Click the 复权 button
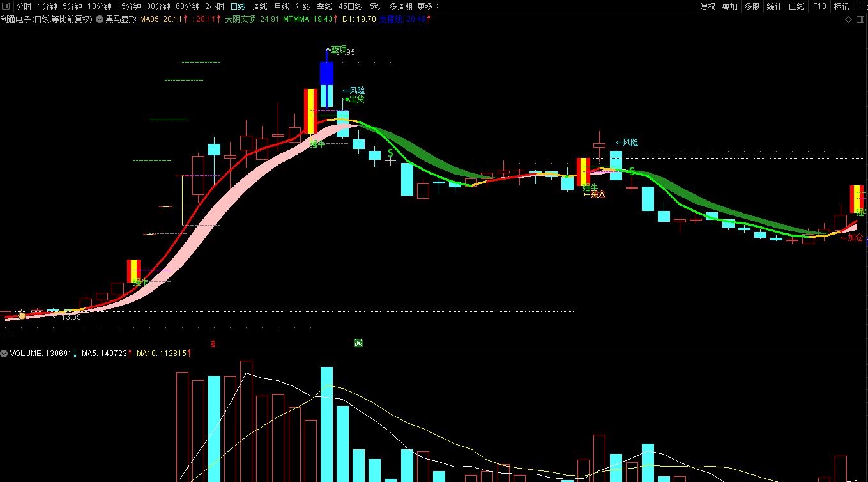 click(708, 6)
